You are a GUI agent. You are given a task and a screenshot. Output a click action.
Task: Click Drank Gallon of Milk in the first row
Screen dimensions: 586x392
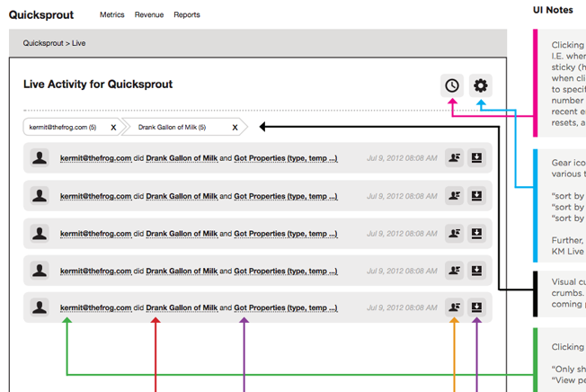tap(182, 158)
